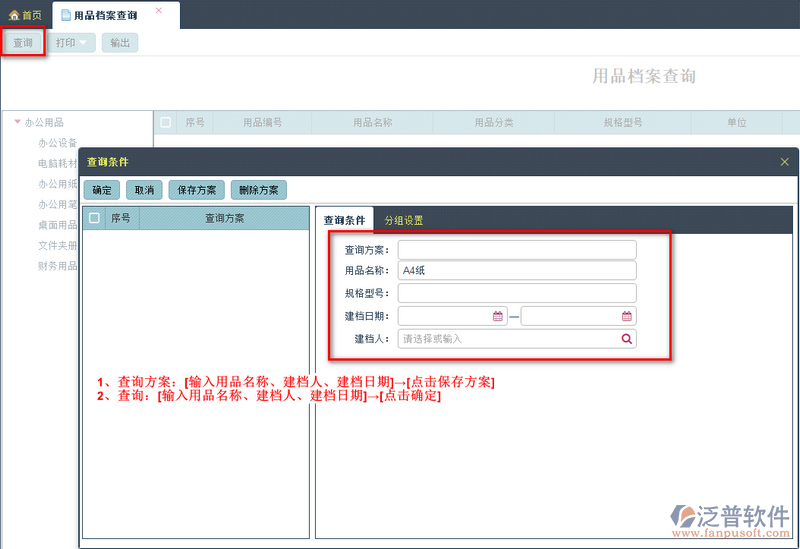This screenshot has width=800, height=549.
Task: Open the home icon tab 首页
Action: [26, 15]
